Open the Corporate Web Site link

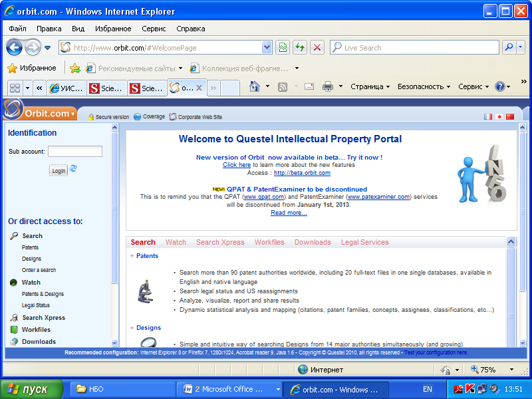click(196, 117)
